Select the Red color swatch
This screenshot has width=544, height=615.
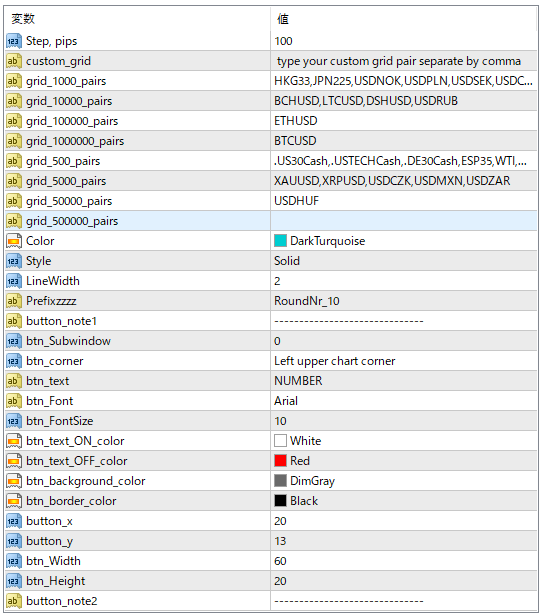pyautogui.click(x=280, y=461)
